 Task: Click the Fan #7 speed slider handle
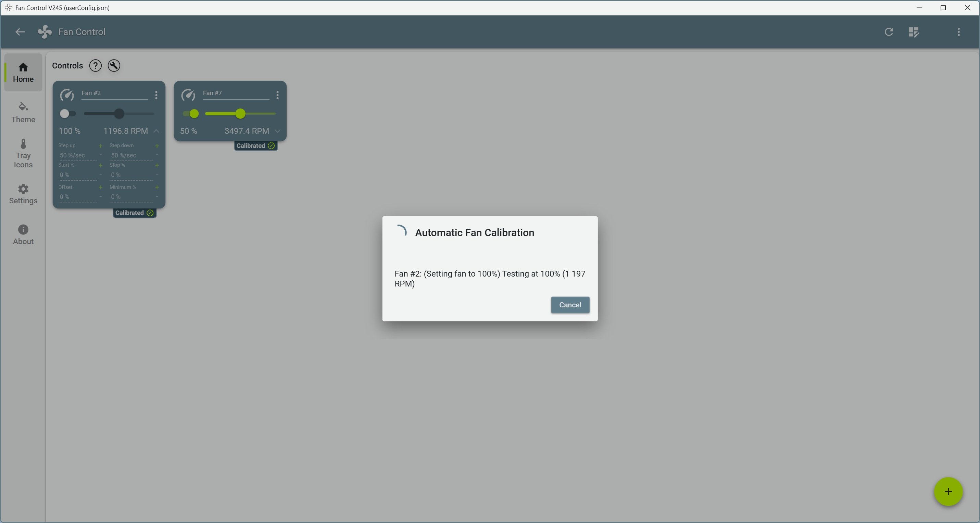click(x=240, y=114)
